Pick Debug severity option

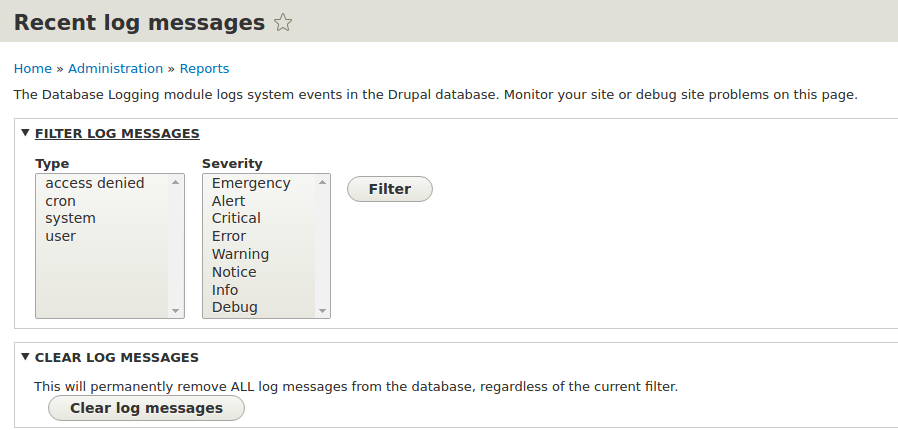click(x=235, y=307)
